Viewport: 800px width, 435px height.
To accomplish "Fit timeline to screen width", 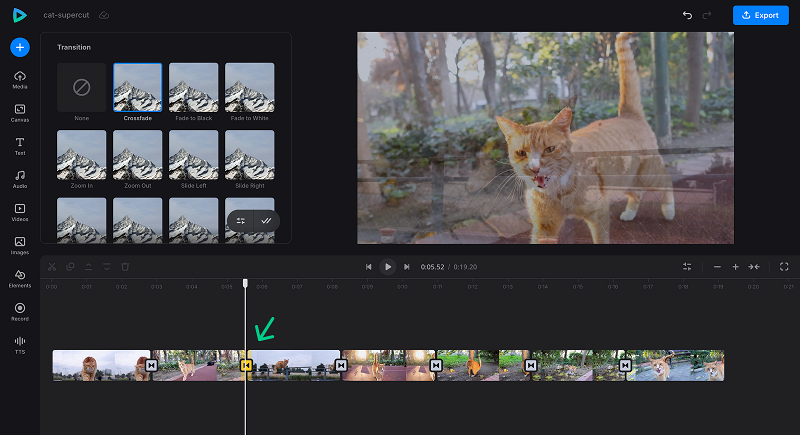I will (x=754, y=267).
